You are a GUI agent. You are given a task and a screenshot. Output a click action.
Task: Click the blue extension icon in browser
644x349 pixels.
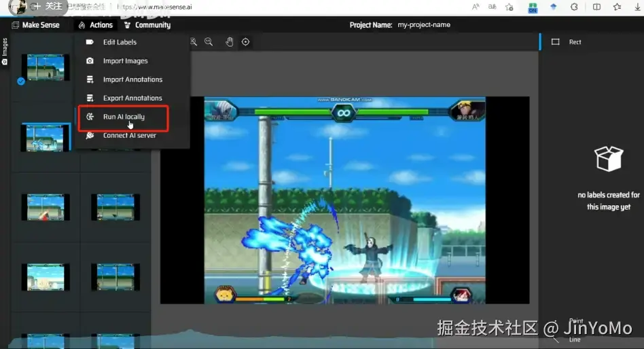point(553,7)
